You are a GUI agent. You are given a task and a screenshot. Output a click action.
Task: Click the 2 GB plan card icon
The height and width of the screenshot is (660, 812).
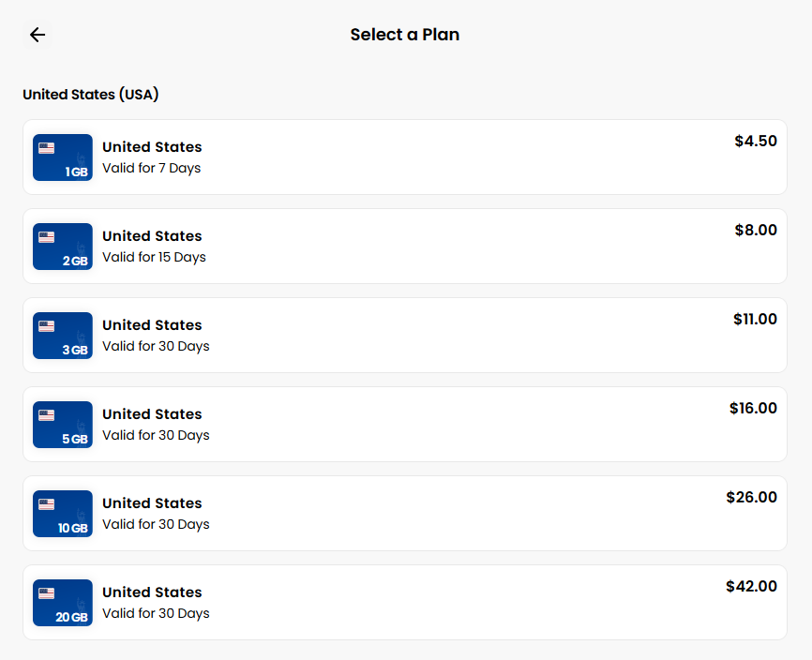(63, 247)
